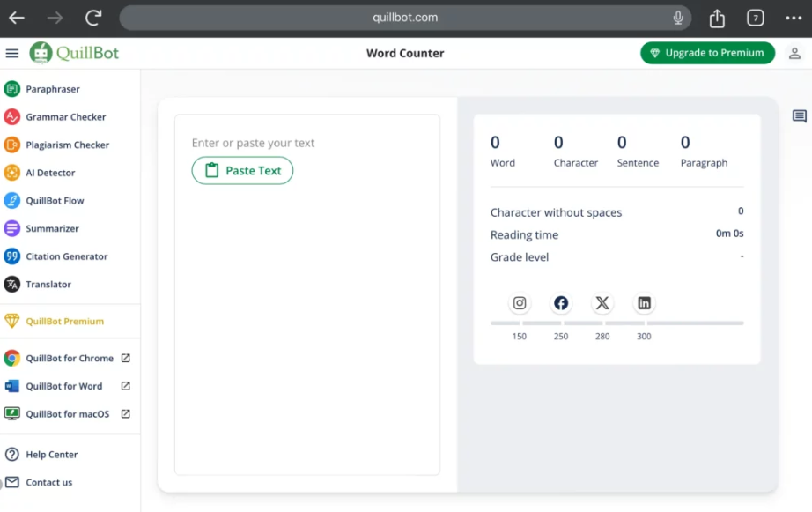Switch to Summarizer tool
This screenshot has width=812, height=512.
pos(52,228)
